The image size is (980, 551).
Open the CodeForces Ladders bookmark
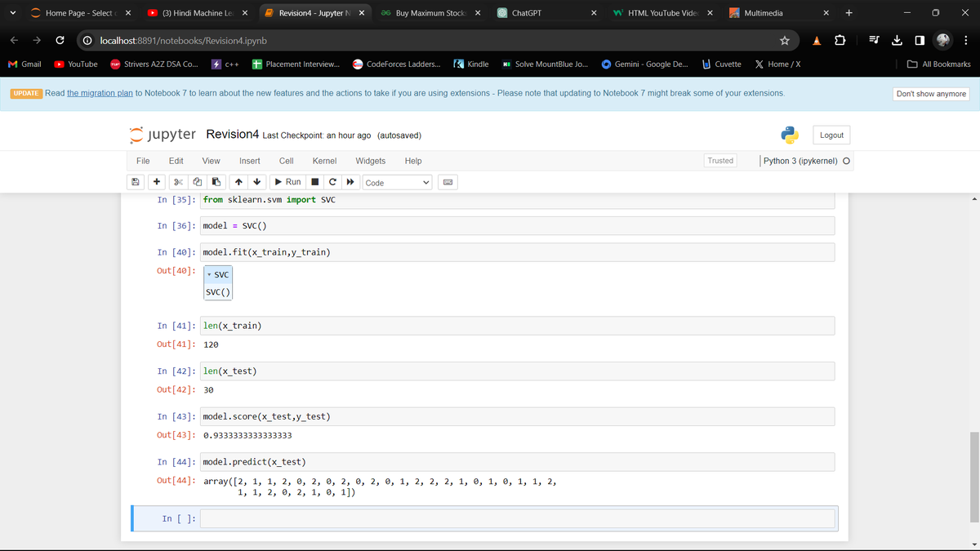point(397,64)
